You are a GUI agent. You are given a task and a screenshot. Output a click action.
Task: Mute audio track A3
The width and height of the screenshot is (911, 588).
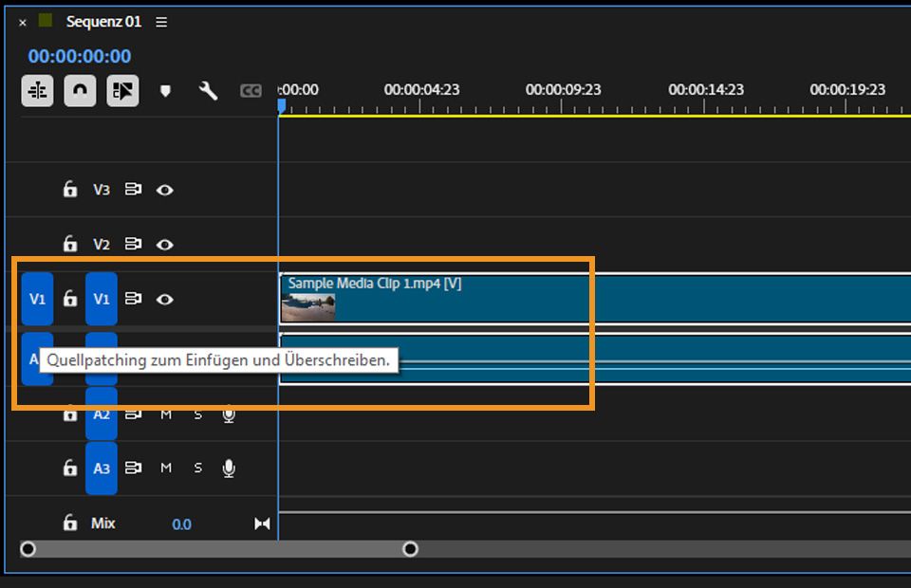click(166, 468)
